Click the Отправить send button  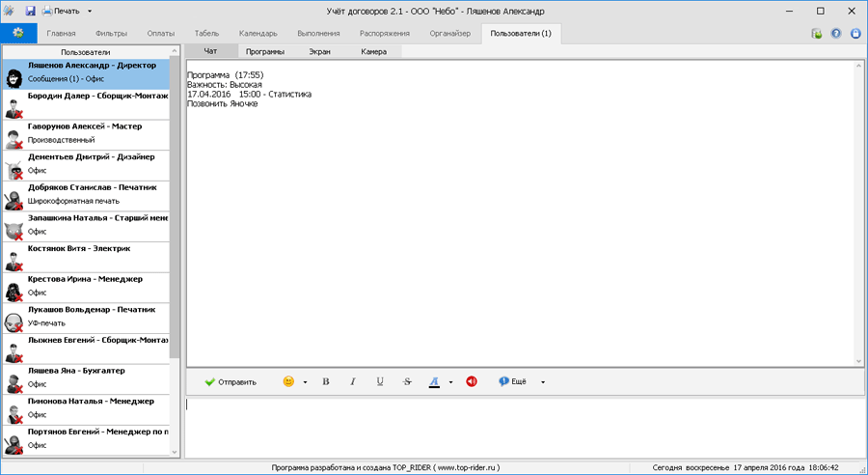231,382
